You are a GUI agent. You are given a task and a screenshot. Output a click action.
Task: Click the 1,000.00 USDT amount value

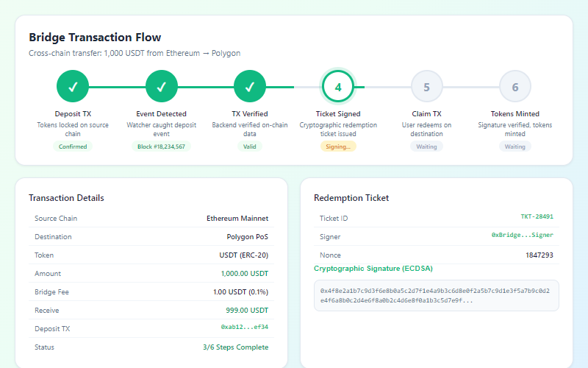pos(245,273)
